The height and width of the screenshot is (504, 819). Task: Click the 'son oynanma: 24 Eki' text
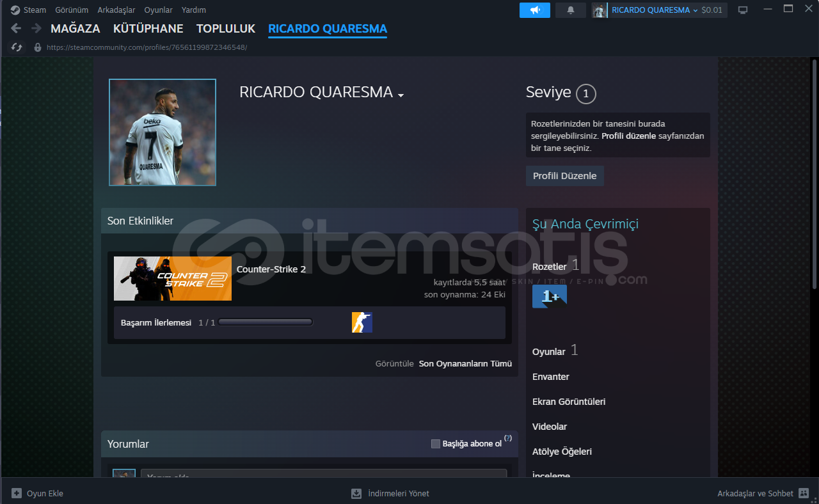[465, 295]
